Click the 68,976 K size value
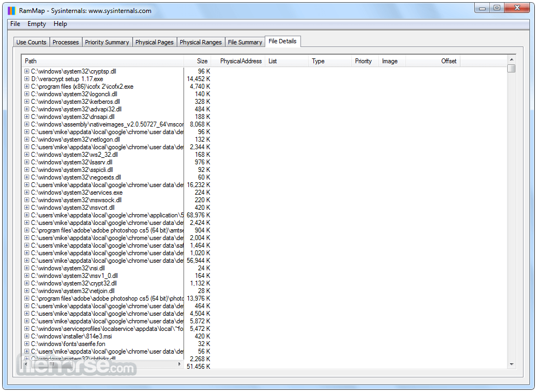Viewport: 537px width, 392px height. click(198, 215)
